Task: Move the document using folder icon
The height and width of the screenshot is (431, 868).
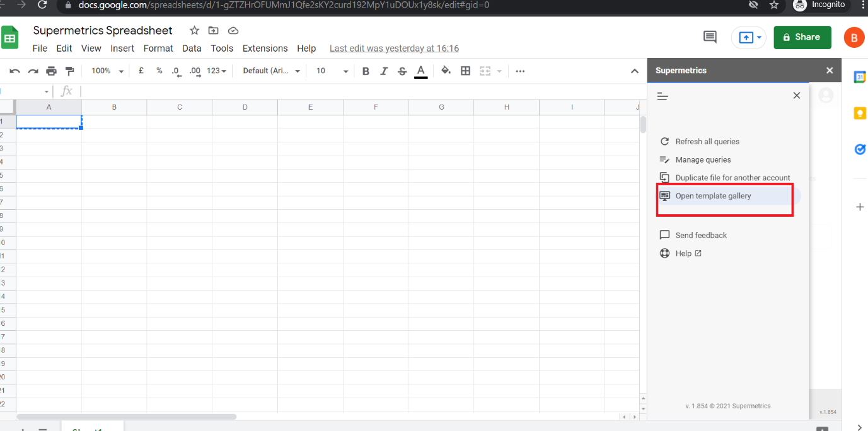Action: point(214,30)
